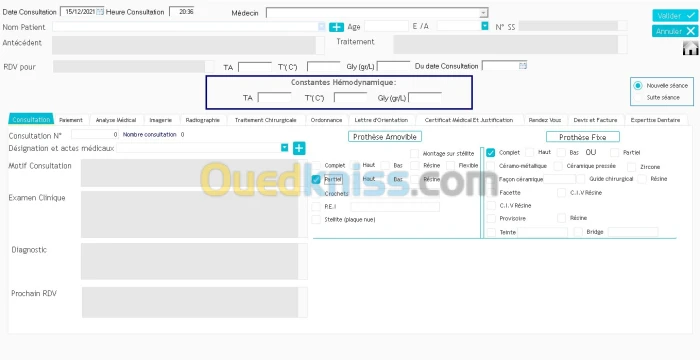The height and width of the screenshot is (360, 700).
Task: Check the Zircone checkbox
Action: click(631, 167)
